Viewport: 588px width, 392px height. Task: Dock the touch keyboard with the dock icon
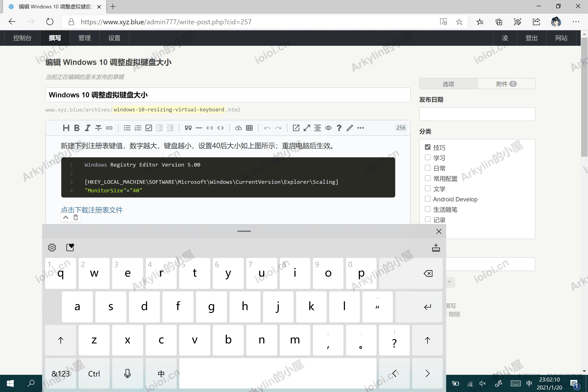[x=436, y=248]
